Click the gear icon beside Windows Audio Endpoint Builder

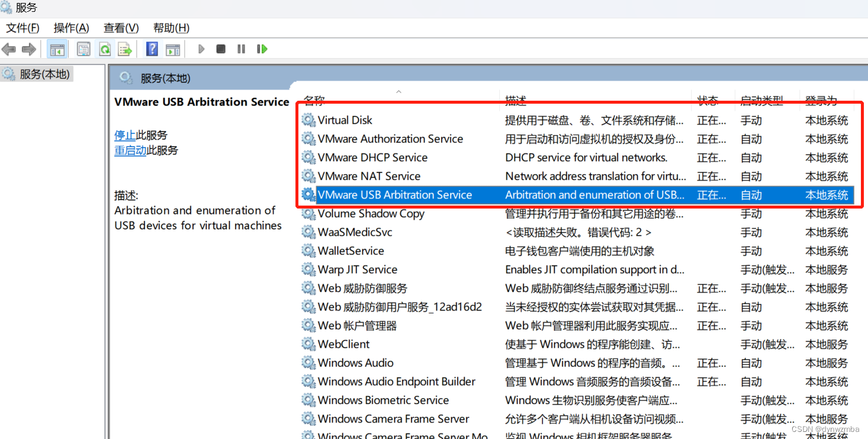pos(308,381)
